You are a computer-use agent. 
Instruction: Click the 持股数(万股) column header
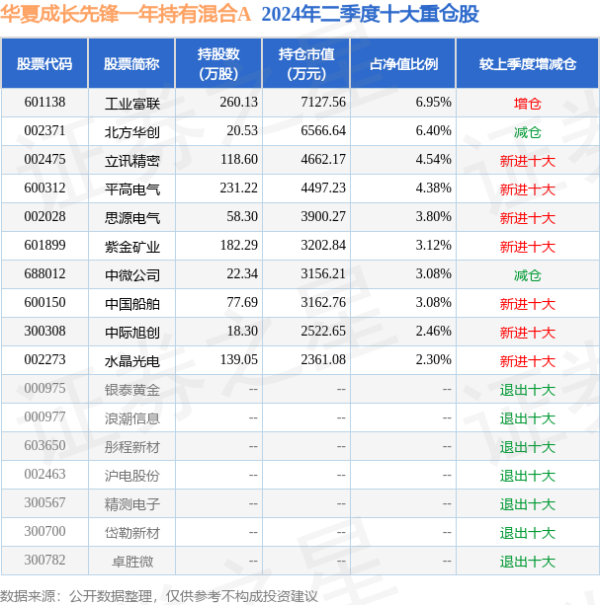click(218, 64)
